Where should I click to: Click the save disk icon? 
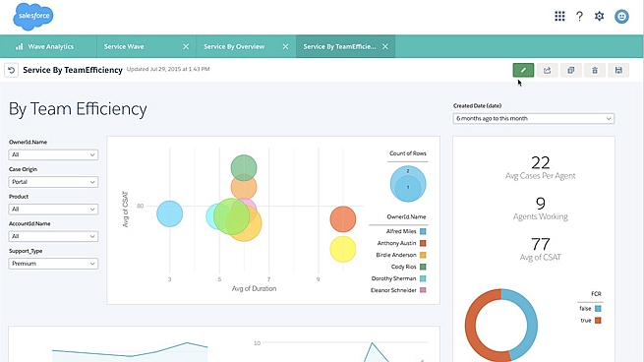click(x=618, y=70)
